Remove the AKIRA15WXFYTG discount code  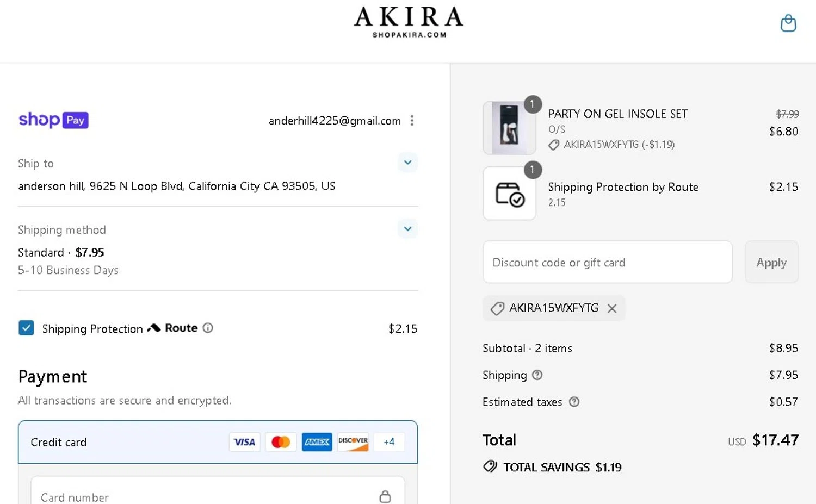tap(612, 308)
